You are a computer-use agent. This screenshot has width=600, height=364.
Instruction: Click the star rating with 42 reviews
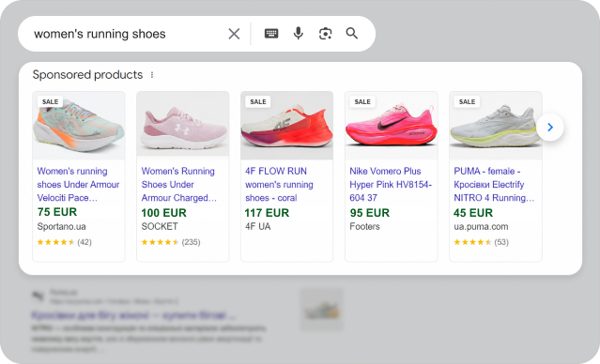tap(64, 242)
